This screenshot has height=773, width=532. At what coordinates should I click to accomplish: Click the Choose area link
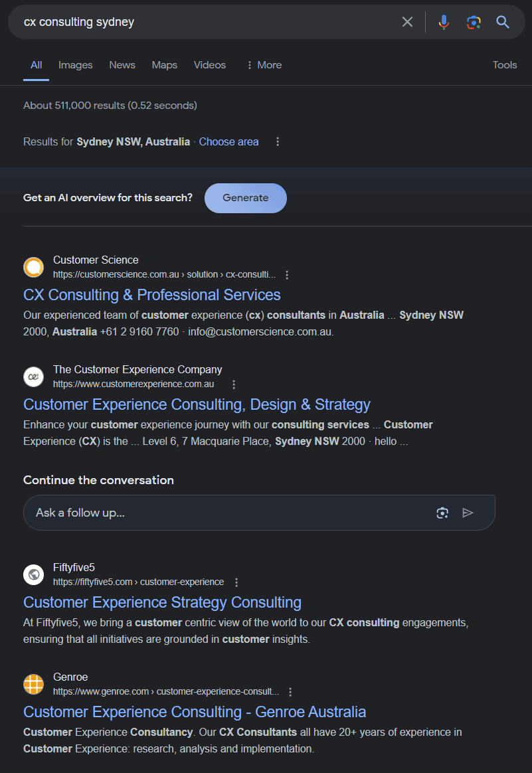[x=228, y=141]
